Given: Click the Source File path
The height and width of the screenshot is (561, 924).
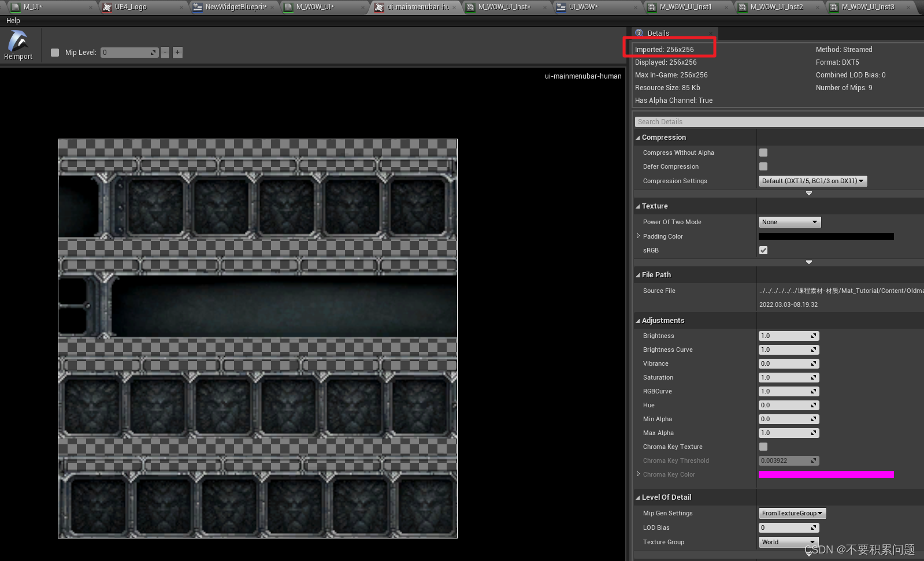Looking at the screenshot, I should 841,291.
